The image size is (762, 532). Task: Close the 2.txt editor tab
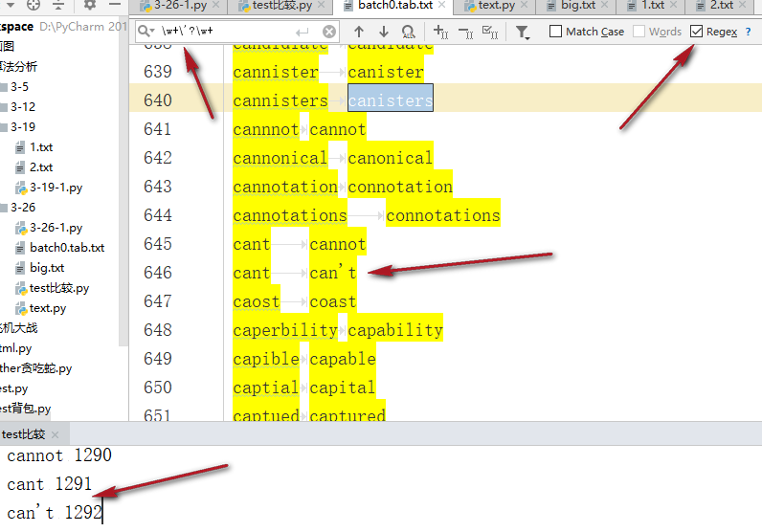point(743,5)
